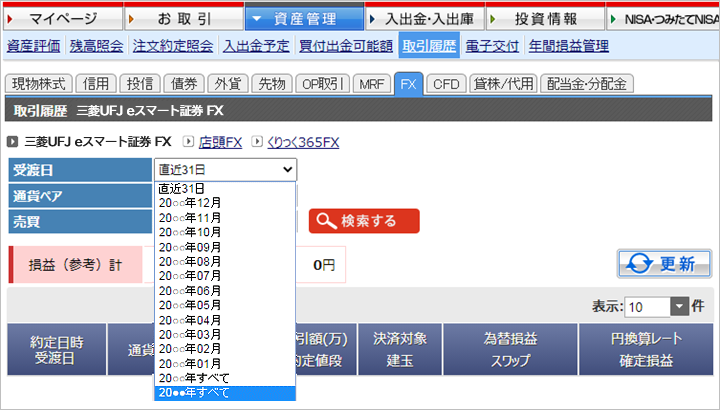Collapse the 受渡日 dropdown showing 直近31日

point(225,169)
